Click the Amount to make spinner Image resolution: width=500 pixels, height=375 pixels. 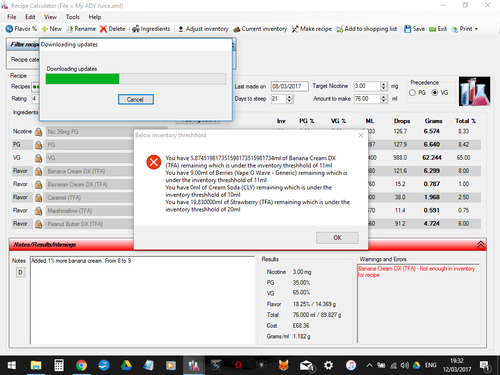coord(384,99)
